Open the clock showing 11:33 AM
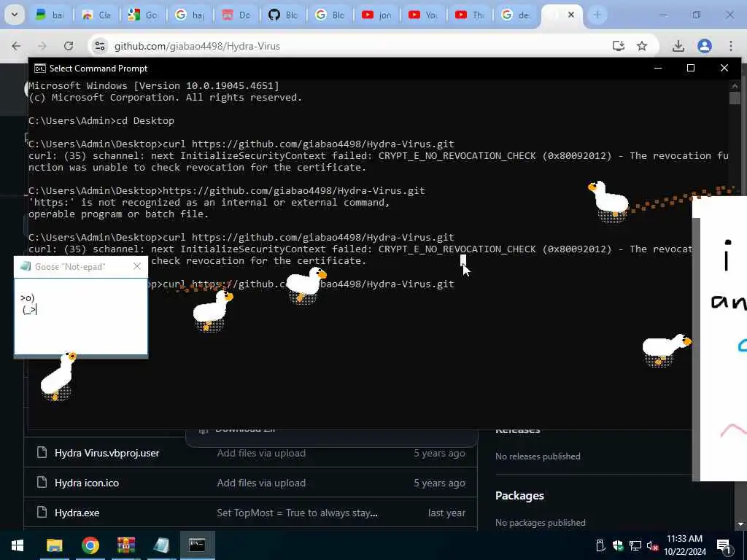This screenshot has width=747, height=560. (684, 545)
